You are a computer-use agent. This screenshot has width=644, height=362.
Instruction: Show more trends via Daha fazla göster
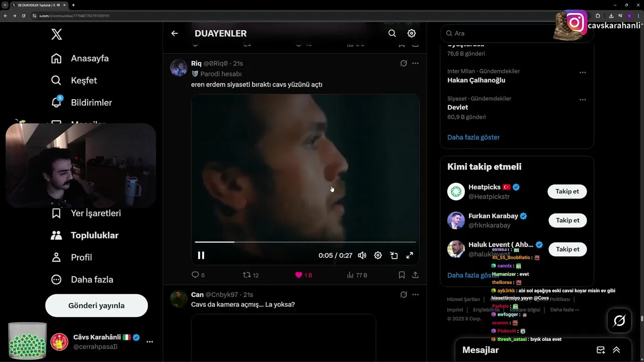pyautogui.click(x=473, y=137)
